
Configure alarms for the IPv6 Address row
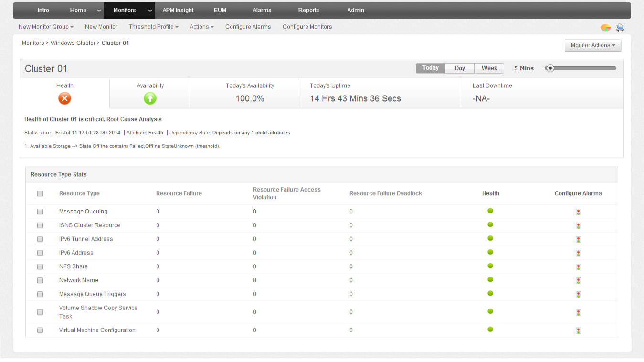[578, 254]
